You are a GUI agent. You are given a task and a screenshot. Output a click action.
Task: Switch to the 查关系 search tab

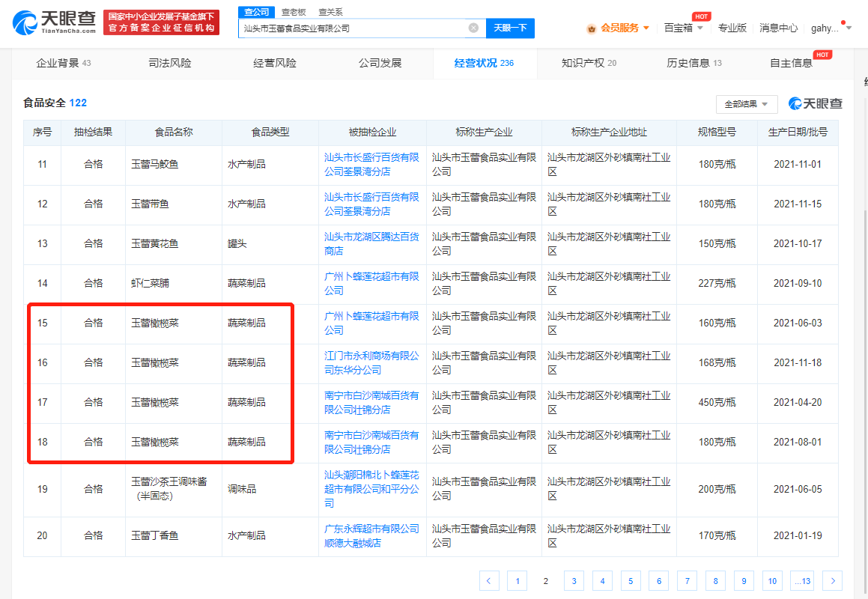(x=330, y=12)
